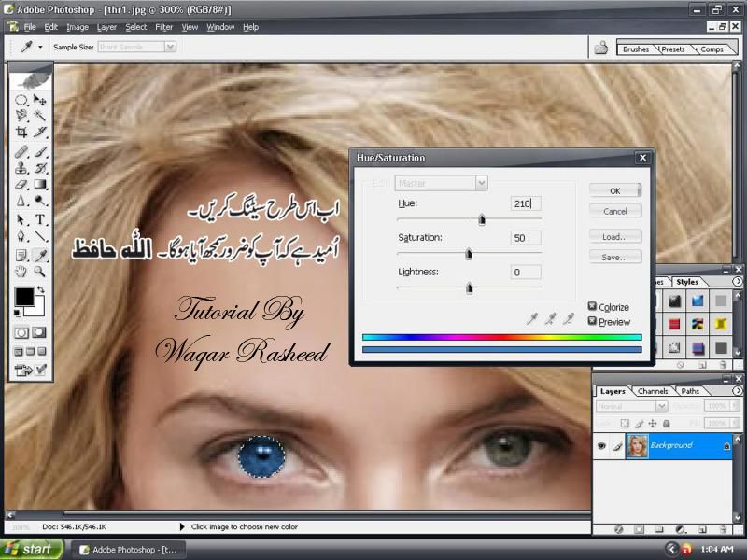Toggle the Colorize checkbox

click(593, 307)
